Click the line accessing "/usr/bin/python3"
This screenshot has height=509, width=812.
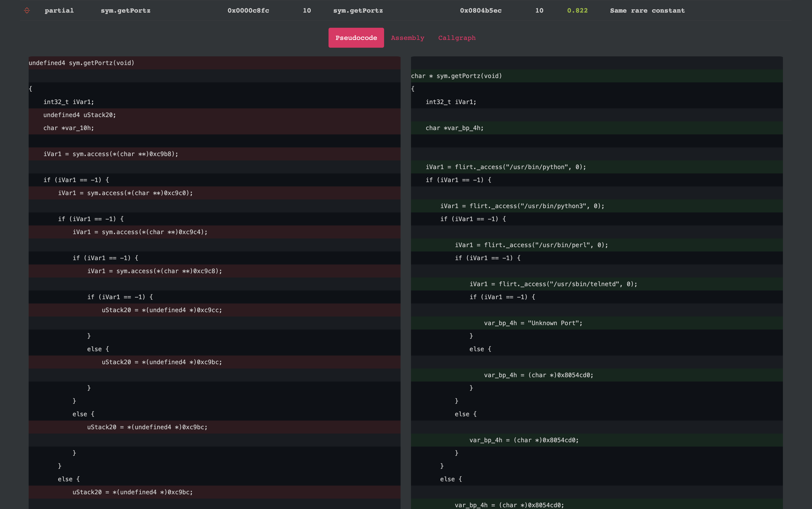point(522,206)
